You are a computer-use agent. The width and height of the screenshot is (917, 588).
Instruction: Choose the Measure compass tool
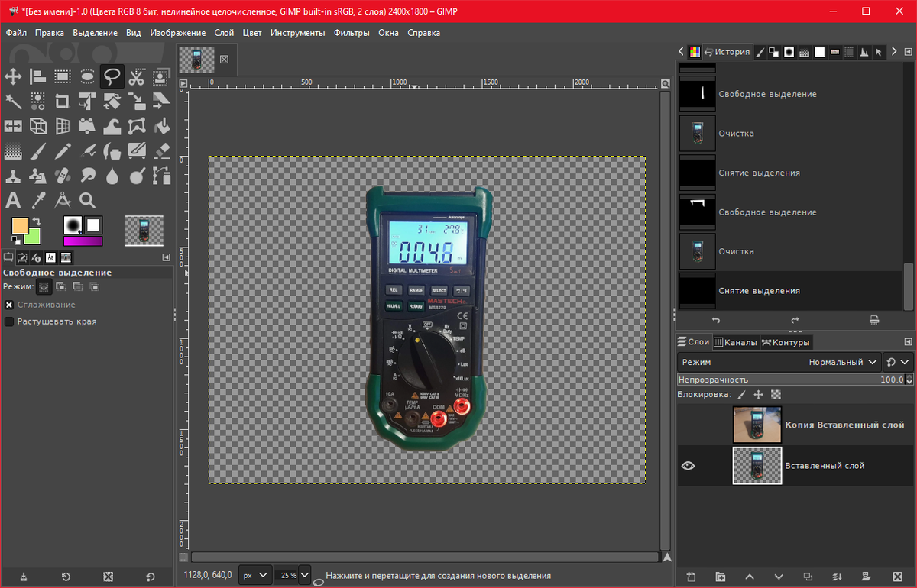coord(63,201)
